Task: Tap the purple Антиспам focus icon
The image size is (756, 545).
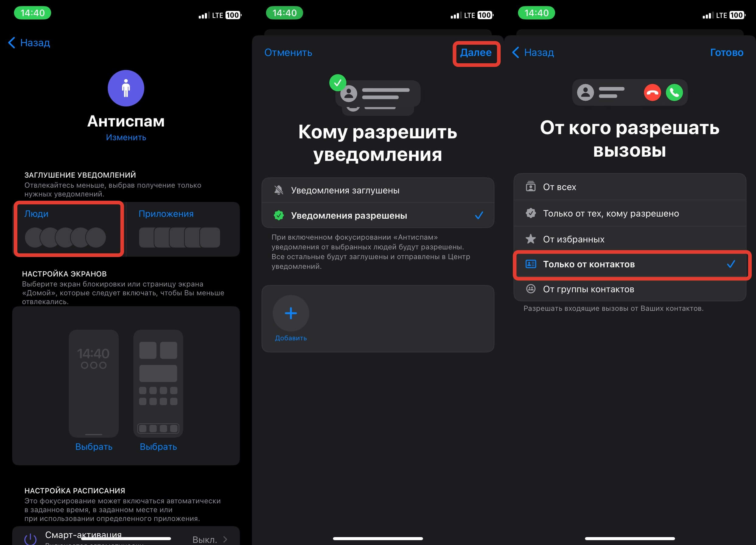Action: pyautogui.click(x=126, y=88)
